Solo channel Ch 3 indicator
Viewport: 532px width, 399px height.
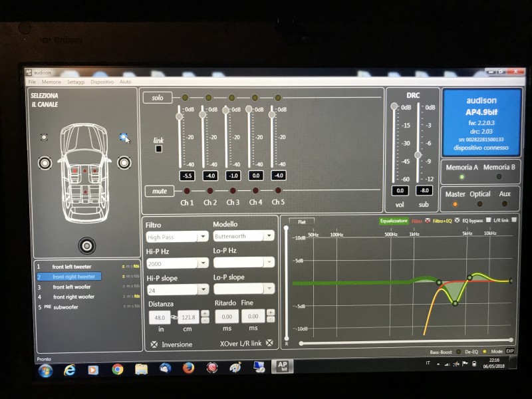coord(231,98)
